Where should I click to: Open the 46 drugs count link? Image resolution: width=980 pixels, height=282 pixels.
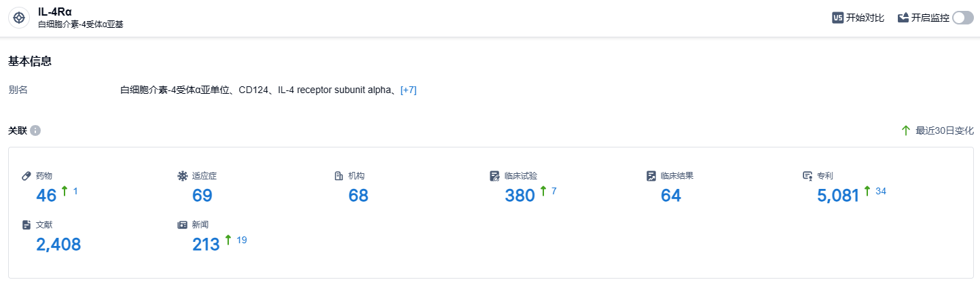(46, 196)
